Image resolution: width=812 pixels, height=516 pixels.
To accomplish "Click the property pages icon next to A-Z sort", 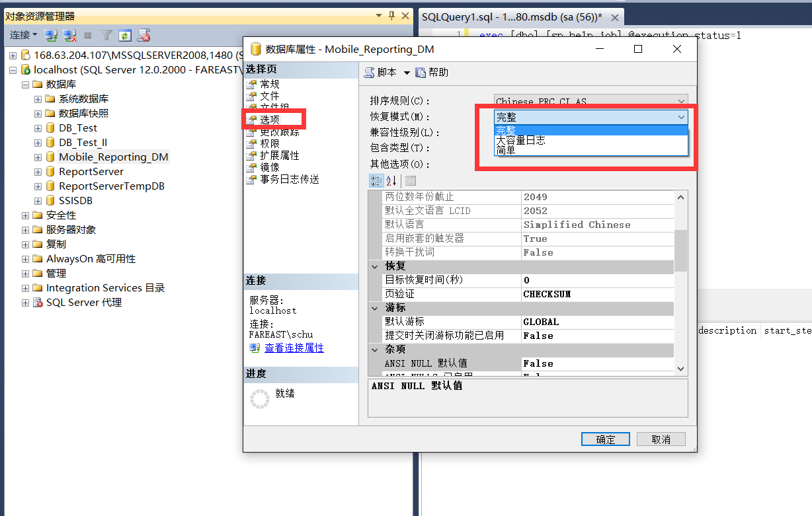I will (x=411, y=180).
